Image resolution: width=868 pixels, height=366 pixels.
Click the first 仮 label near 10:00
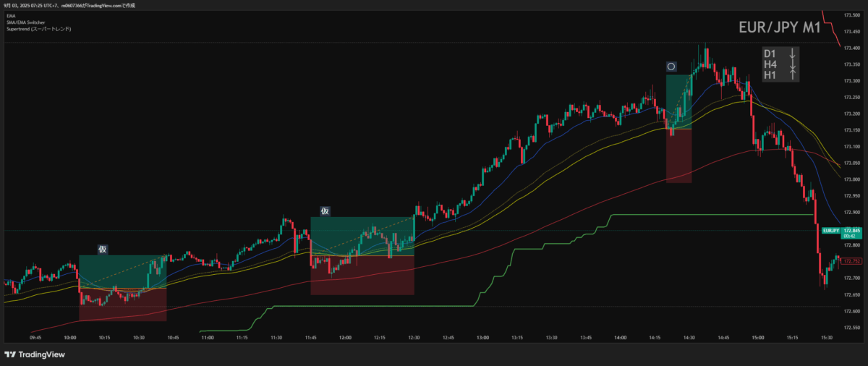[103, 249]
